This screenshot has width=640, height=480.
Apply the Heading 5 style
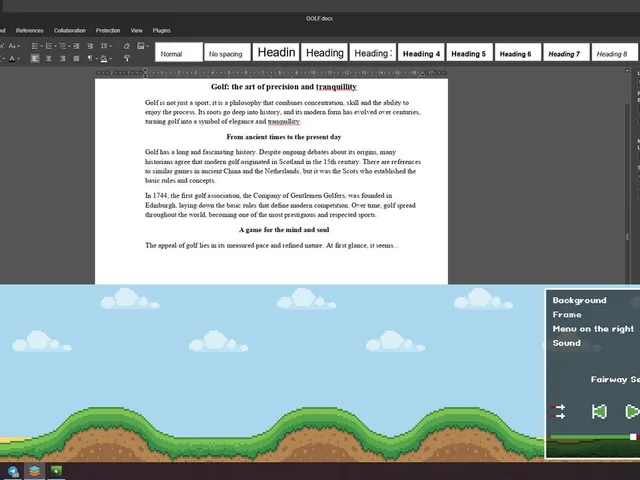[x=469, y=52]
